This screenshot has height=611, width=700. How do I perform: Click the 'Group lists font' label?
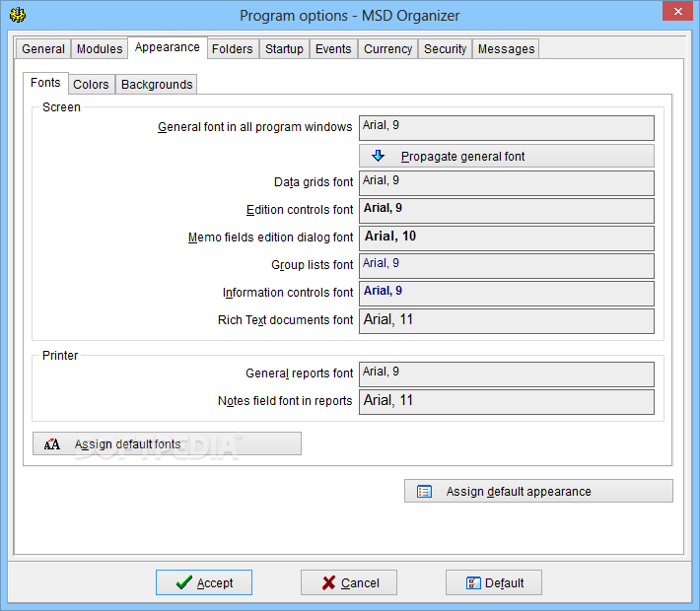pyautogui.click(x=313, y=265)
